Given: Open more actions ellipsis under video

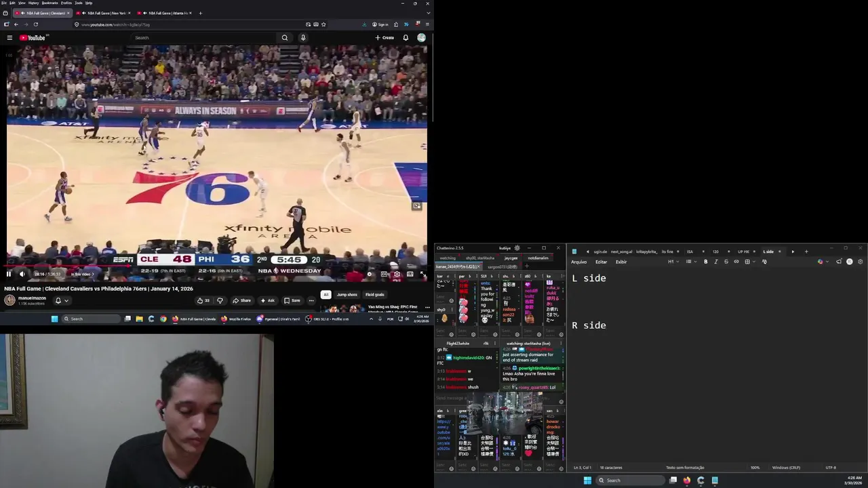Looking at the screenshot, I should 311,300.
